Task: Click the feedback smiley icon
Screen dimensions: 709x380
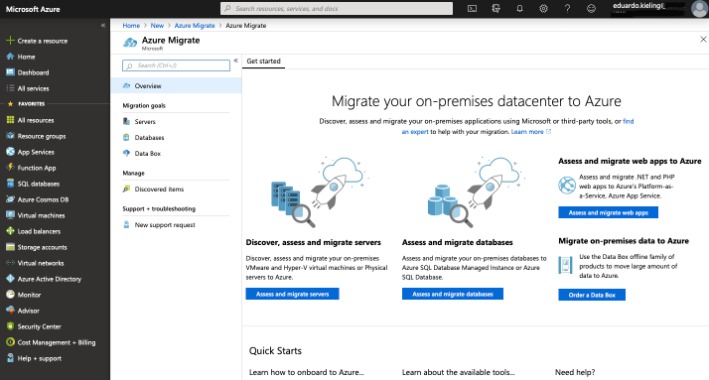Action: coord(591,8)
